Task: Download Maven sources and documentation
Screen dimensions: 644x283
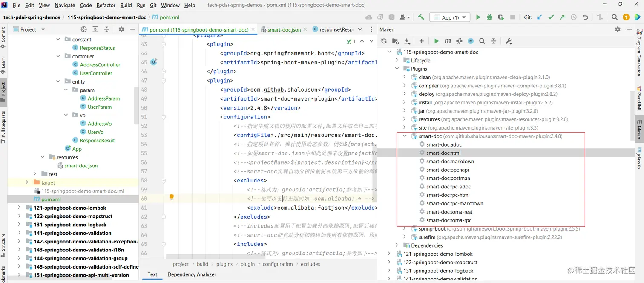Action: 407,41
